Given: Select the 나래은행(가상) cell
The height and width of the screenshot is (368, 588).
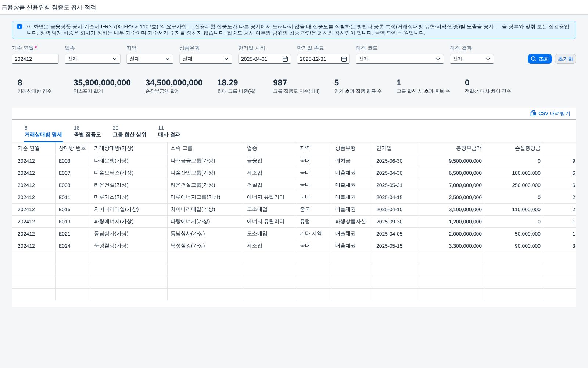Looking at the screenshot, I should click(129, 161).
